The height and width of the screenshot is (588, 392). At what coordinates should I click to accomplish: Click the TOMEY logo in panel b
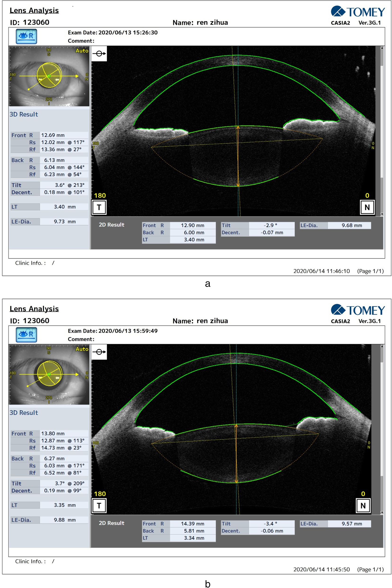(x=358, y=310)
